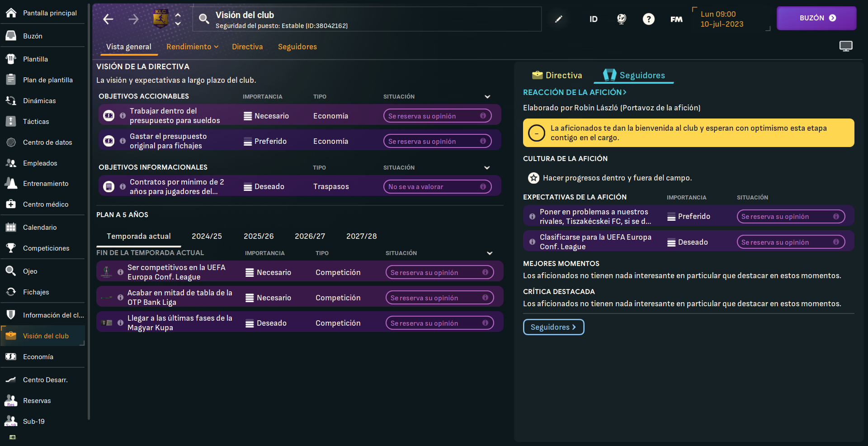Screen dimensions: 868x446
Task: Select the 2024/25 season tab
Action: click(x=207, y=236)
